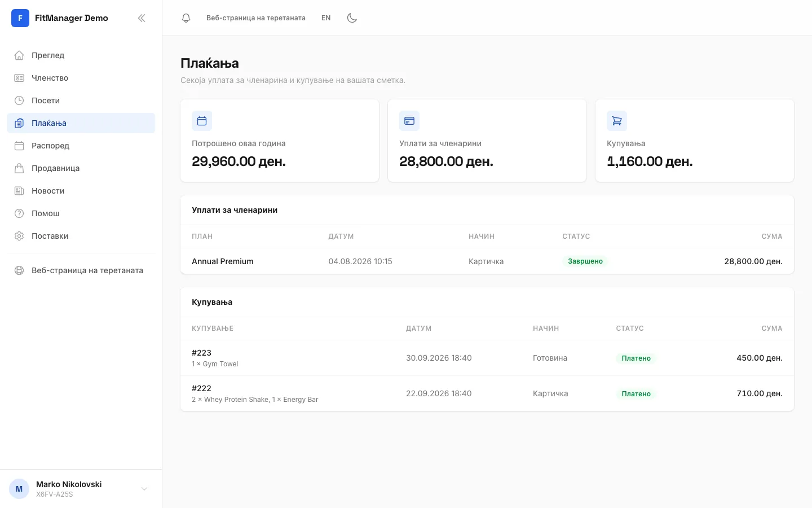Click the Платено badge for order #223
The height and width of the screenshot is (508, 812).
click(x=636, y=358)
